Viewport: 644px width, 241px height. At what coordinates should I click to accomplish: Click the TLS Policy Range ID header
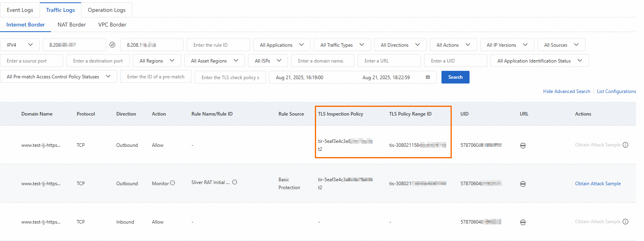click(x=410, y=114)
